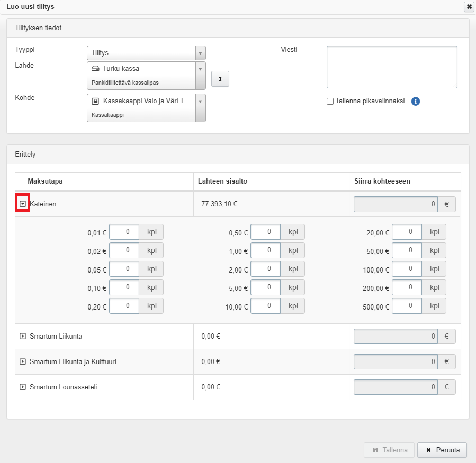
Task: Click the 500,00 € quantity field
Action: (x=407, y=306)
